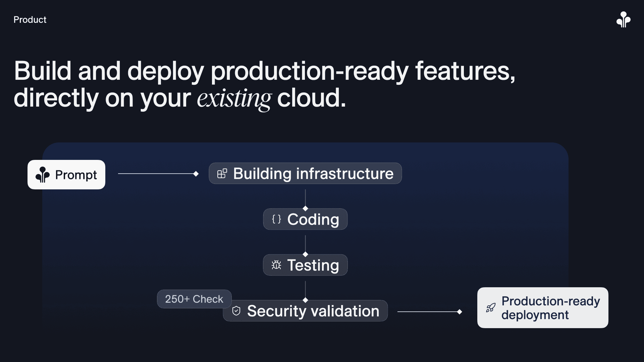Click the diamond arrowhead after the Prompt line
This screenshot has height=362, width=644.
pyautogui.click(x=196, y=174)
